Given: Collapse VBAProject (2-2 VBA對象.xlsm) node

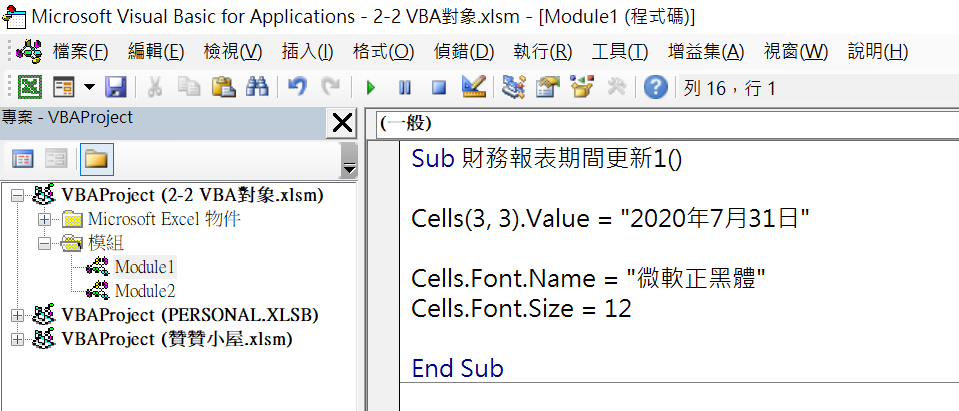Looking at the screenshot, I should click(17, 196).
